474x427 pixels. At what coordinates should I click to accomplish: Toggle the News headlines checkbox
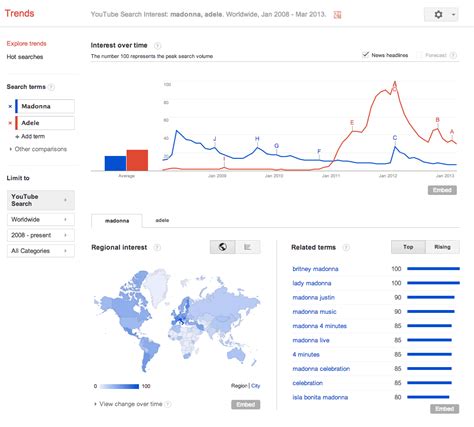(366, 55)
